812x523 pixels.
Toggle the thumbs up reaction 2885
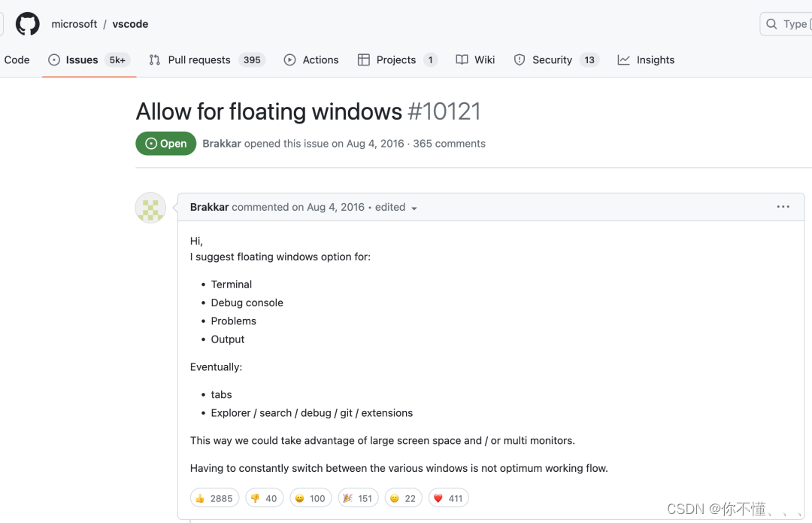tap(214, 498)
